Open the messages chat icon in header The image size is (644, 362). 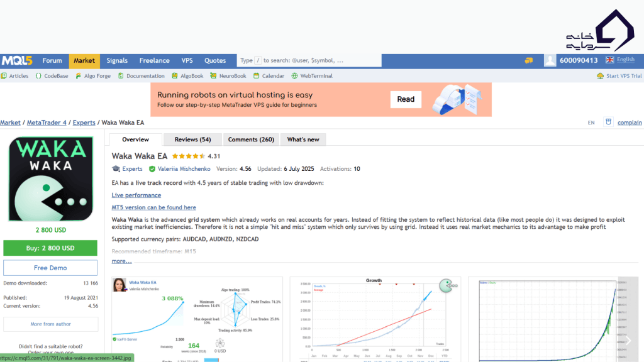click(529, 60)
